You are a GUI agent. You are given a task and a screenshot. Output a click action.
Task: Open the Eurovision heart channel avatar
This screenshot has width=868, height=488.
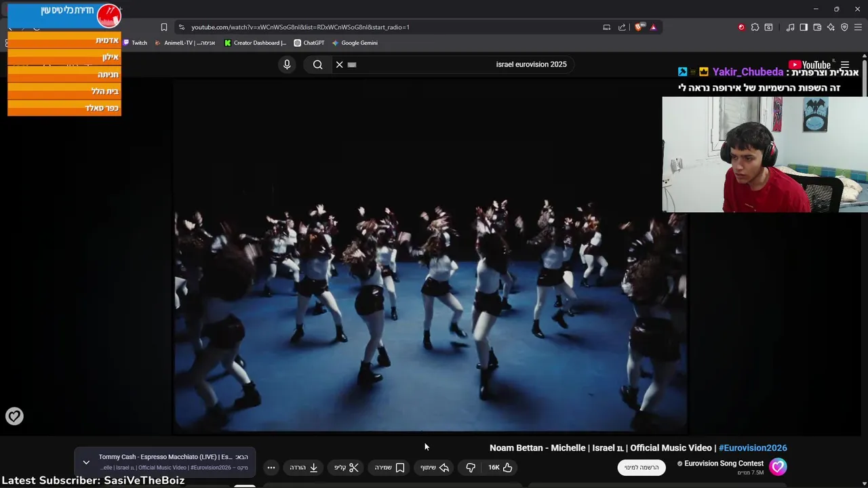pyautogui.click(x=778, y=467)
